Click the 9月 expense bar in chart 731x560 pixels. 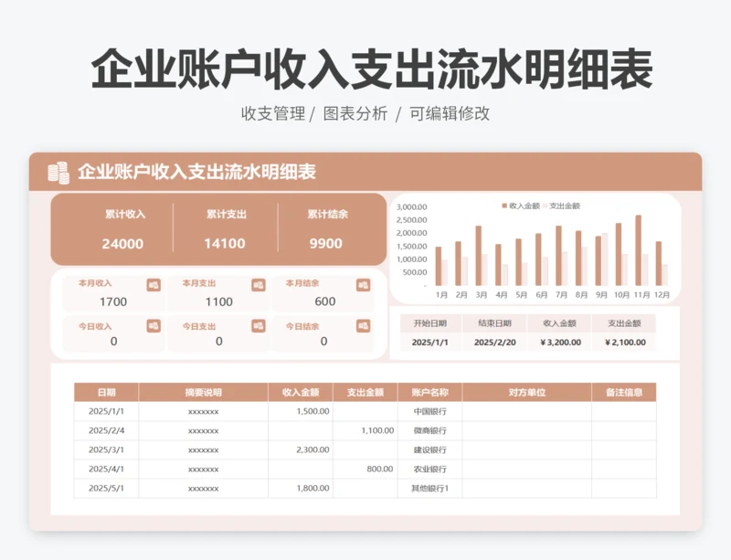(x=605, y=259)
